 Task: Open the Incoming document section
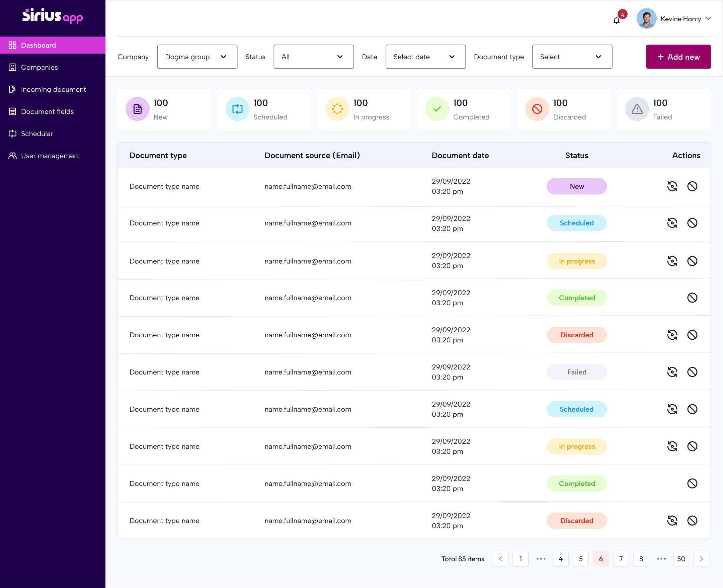pyautogui.click(x=53, y=89)
